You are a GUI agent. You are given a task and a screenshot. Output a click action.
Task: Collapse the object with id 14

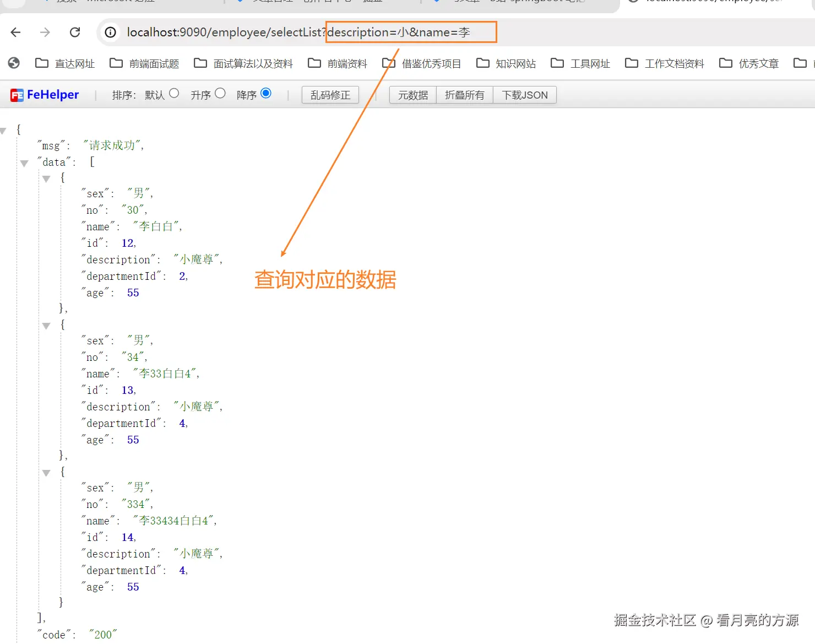pos(46,473)
